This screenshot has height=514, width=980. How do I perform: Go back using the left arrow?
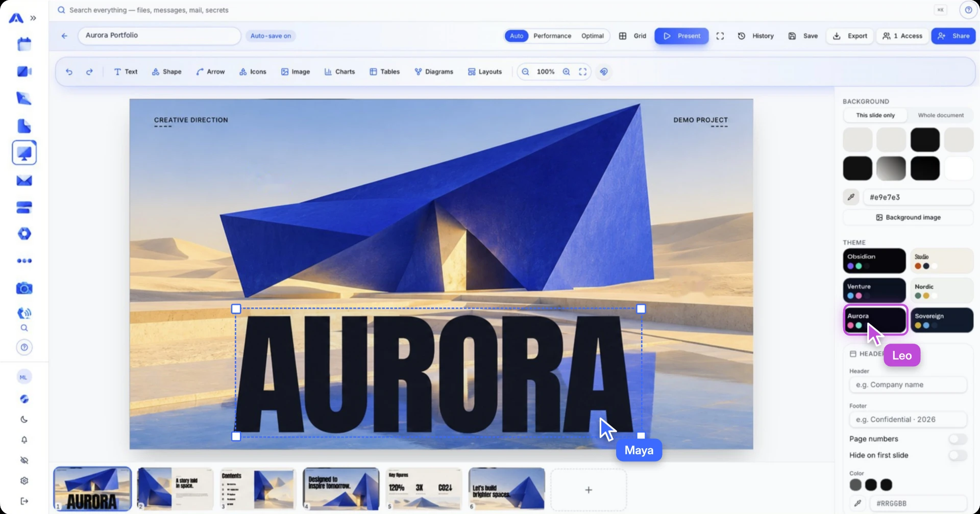point(64,36)
